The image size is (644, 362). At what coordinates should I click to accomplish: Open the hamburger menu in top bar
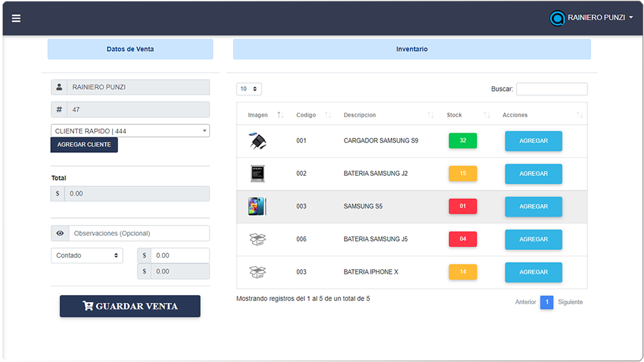16,18
